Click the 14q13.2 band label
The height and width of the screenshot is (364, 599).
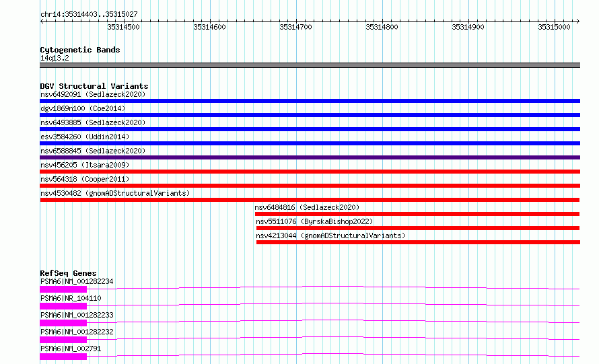point(55,58)
